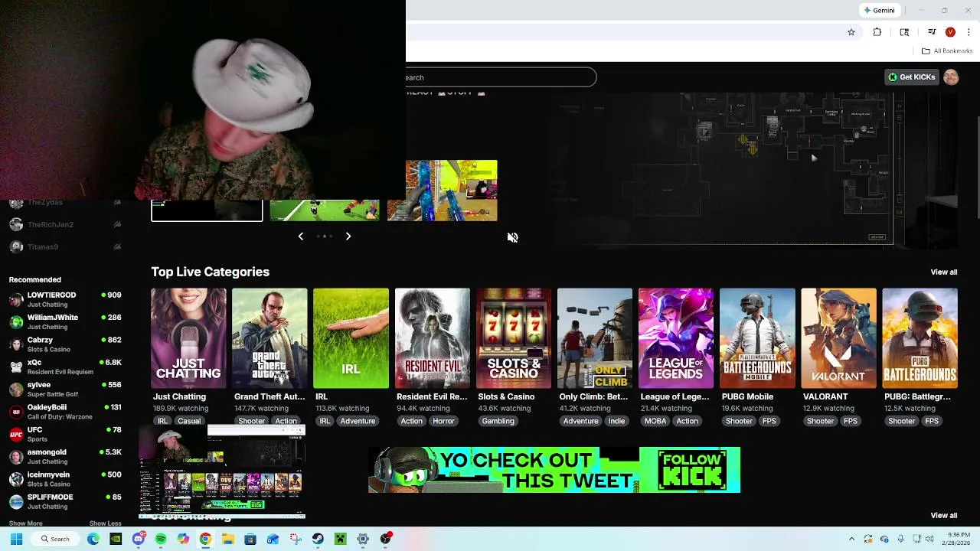Unmute the featured stream preview

click(513, 237)
